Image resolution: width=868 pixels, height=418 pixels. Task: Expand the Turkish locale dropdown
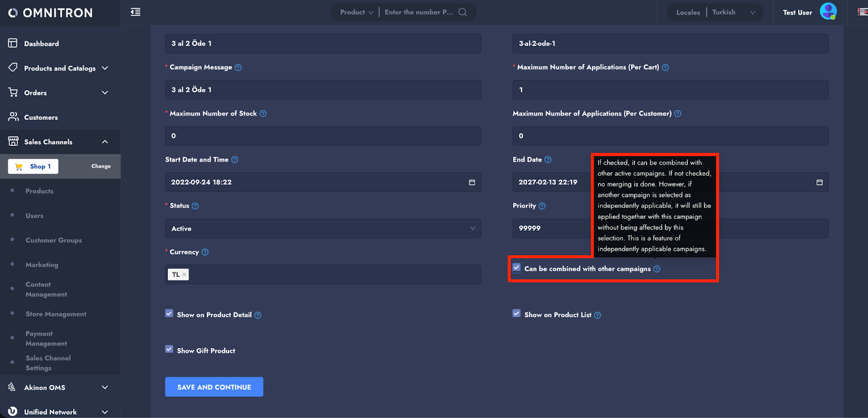click(733, 12)
